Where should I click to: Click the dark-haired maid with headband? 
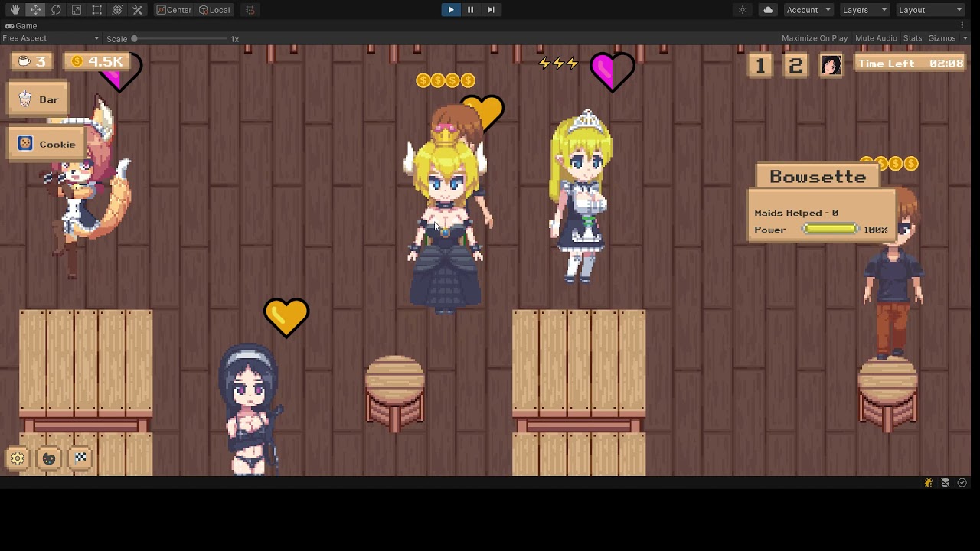coord(251,409)
